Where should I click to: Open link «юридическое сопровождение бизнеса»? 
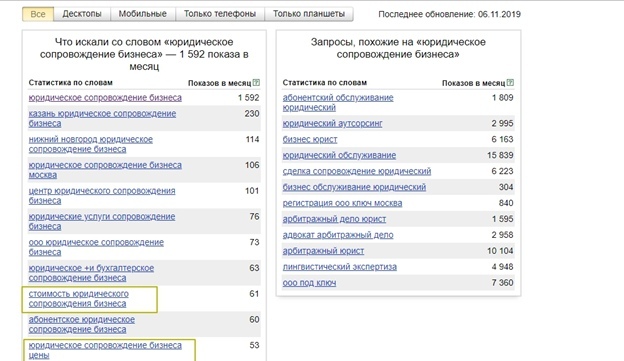(105, 98)
